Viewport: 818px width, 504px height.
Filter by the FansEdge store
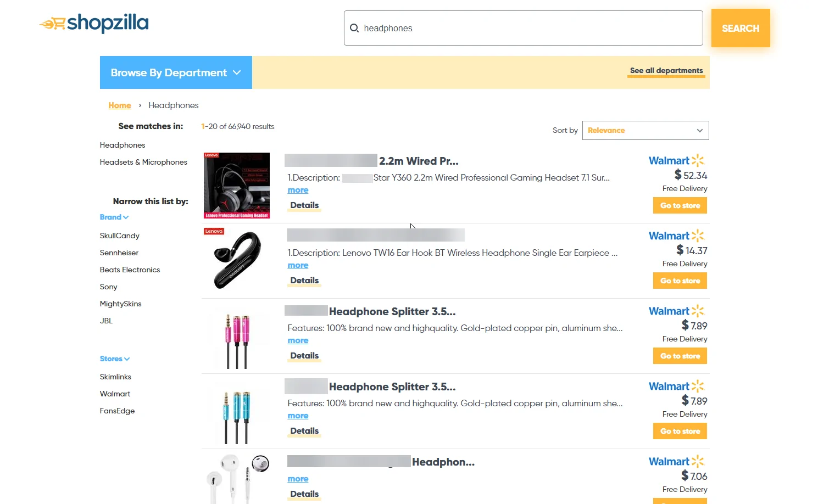point(117,411)
